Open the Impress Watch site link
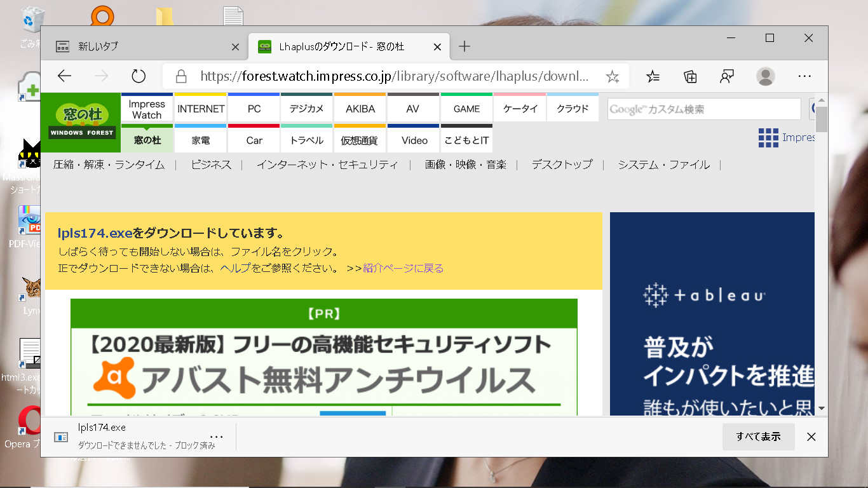The image size is (868, 488). click(147, 108)
